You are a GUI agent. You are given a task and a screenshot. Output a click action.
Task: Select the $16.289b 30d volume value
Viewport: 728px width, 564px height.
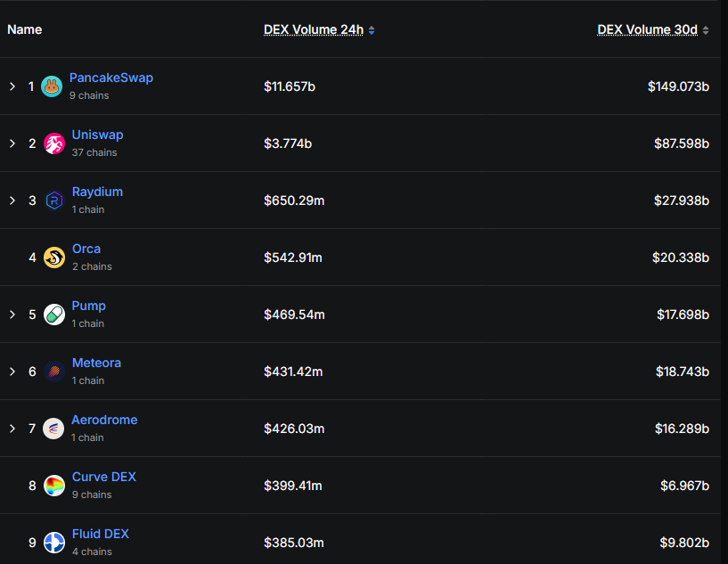pos(682,429)
